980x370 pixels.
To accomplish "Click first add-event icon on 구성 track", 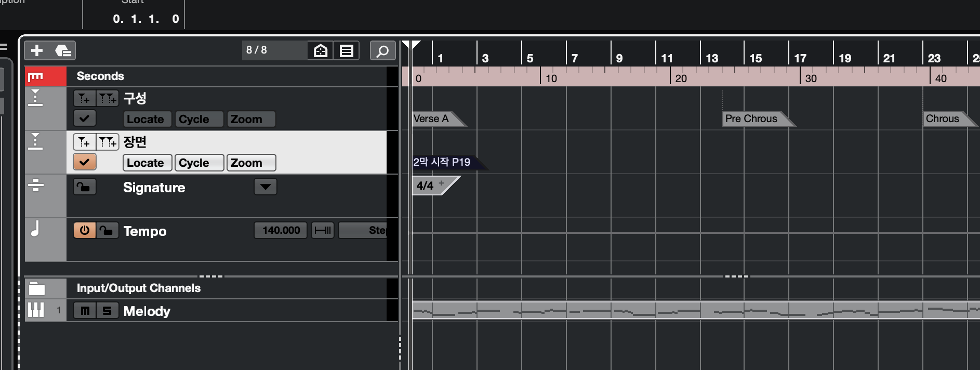I will click(84, 98).
